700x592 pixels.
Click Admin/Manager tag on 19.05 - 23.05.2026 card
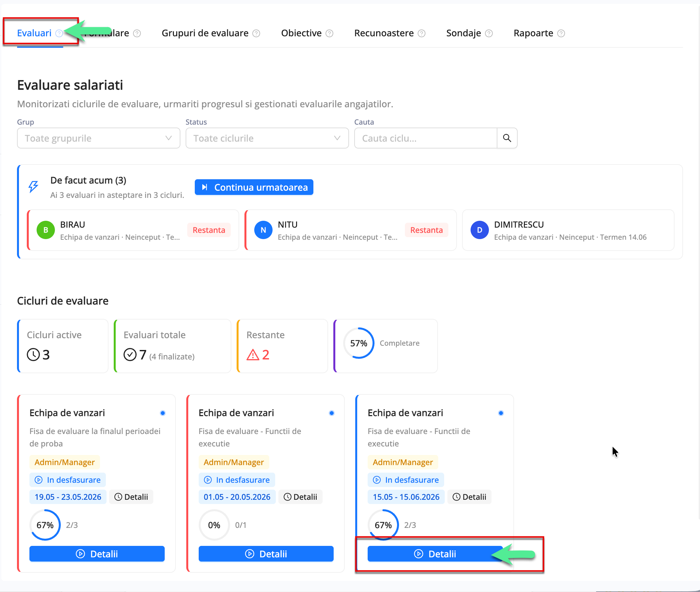[x=65, y=462]
